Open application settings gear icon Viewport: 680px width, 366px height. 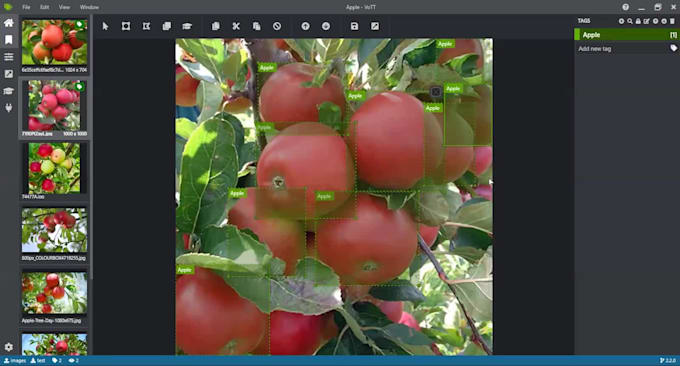click(x=8, y=347)
